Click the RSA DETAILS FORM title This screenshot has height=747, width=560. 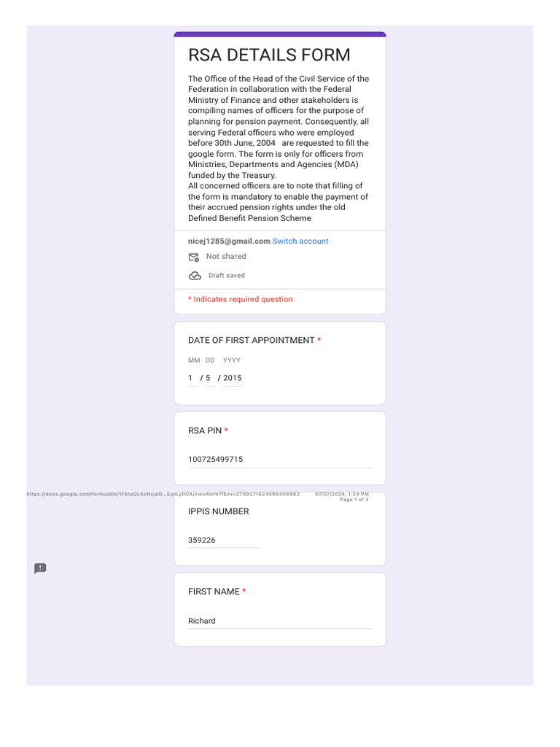click(x=269, y=55)
